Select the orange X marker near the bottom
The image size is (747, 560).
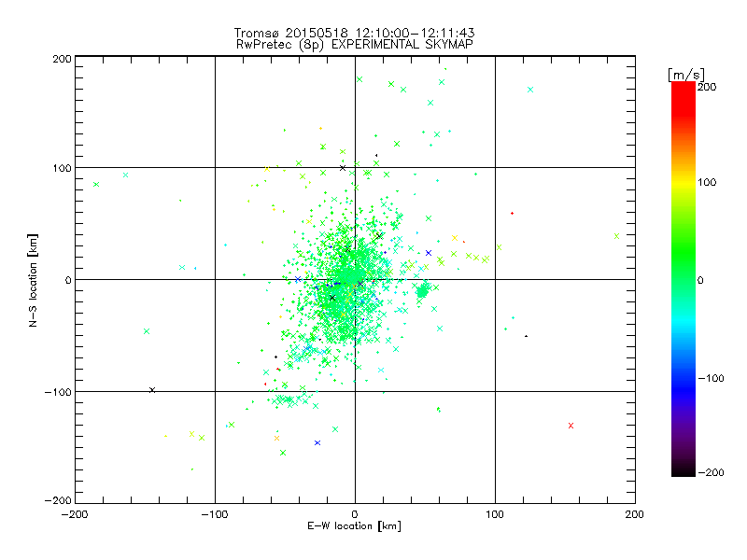(x=276, y=438)
